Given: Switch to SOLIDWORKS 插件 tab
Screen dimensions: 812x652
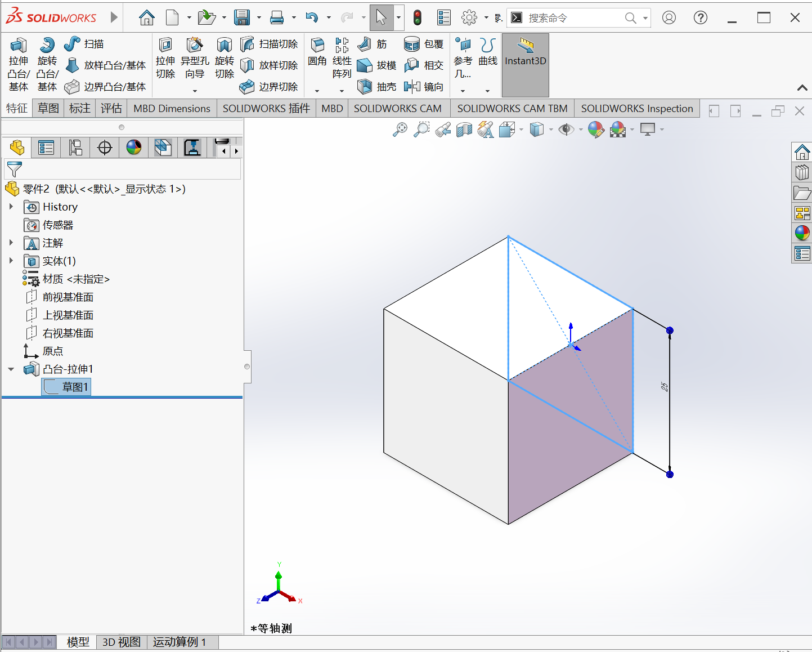Looking at the screenshot, I should click(266, 108).
